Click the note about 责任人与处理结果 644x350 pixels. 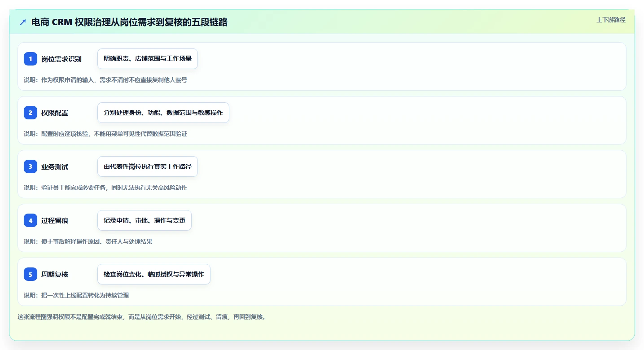coord(88,241)
